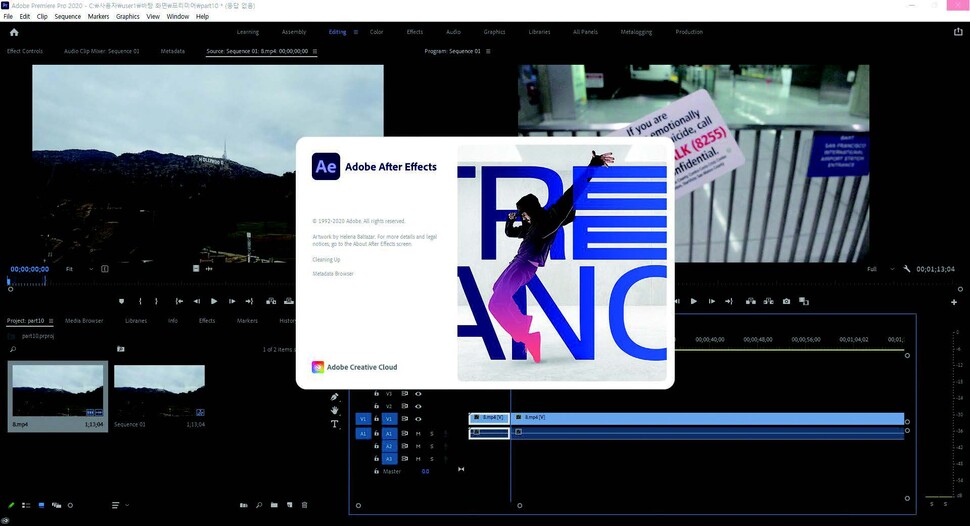Open the Source monitor Fit zoom dropdown

(80, 269)
